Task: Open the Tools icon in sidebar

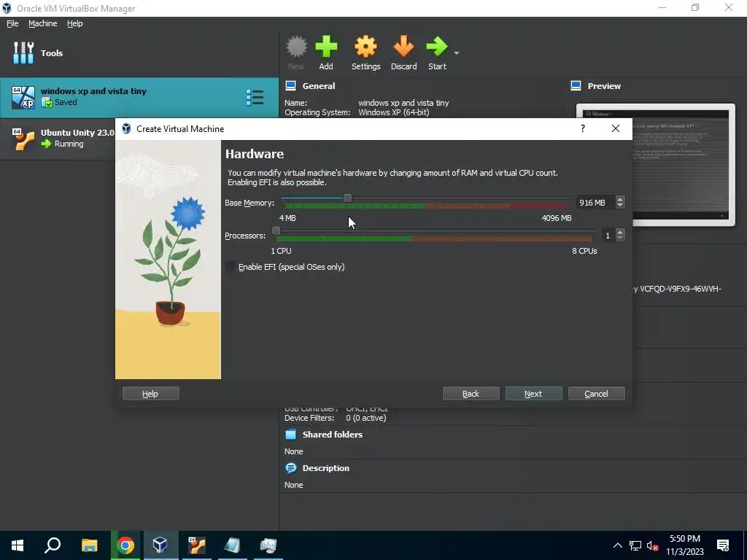Action: coord(23,52)
